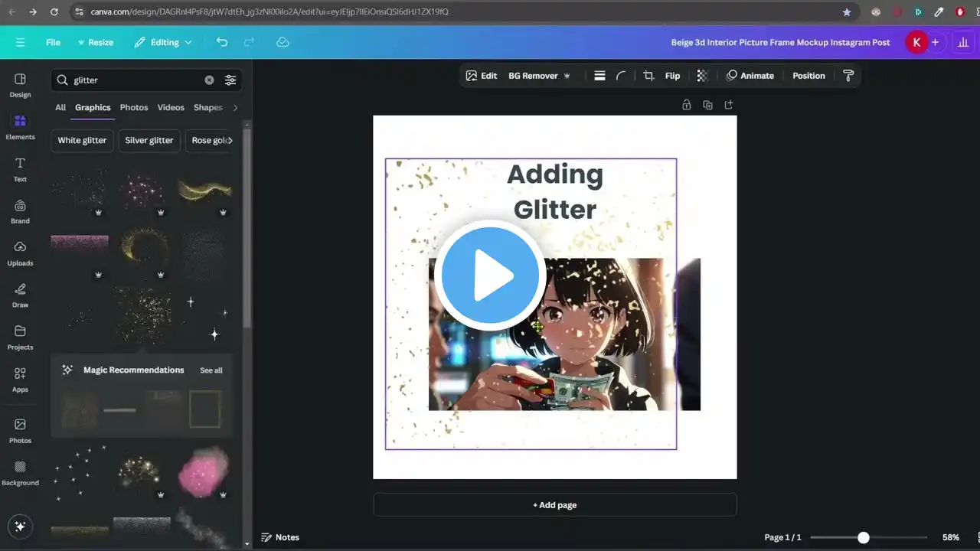Filter by Rose gold chip
Viewport: 980px width, 551px height.
click(209, 141)
